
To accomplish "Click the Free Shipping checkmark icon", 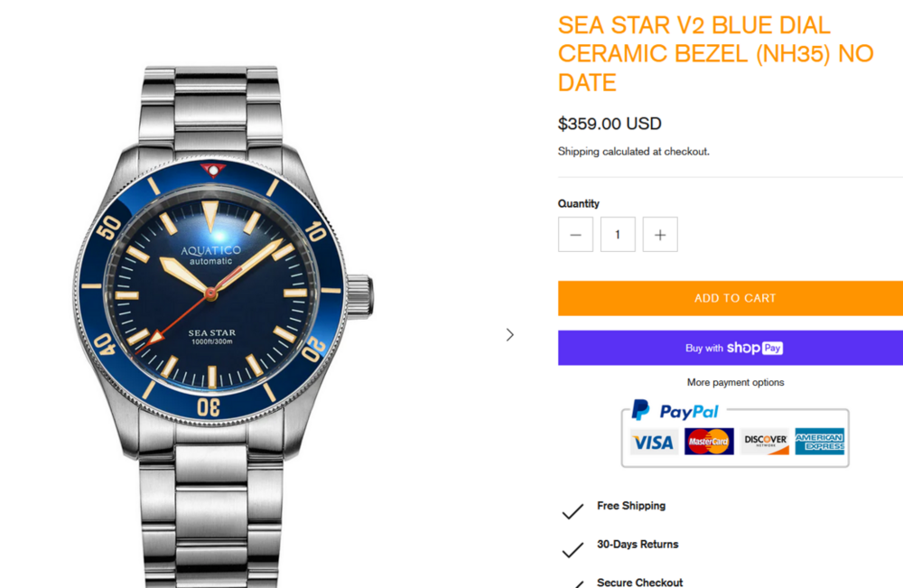I will 573,511.
